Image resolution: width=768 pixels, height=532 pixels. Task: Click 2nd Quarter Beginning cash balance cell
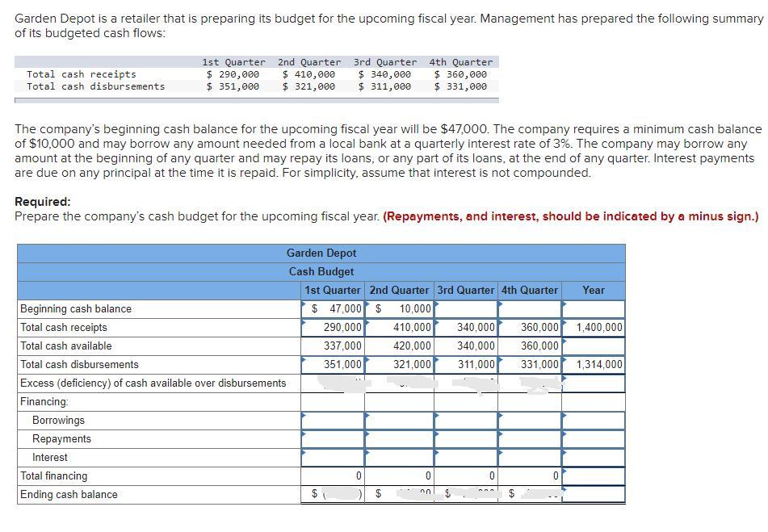click(x=399, y=309)
